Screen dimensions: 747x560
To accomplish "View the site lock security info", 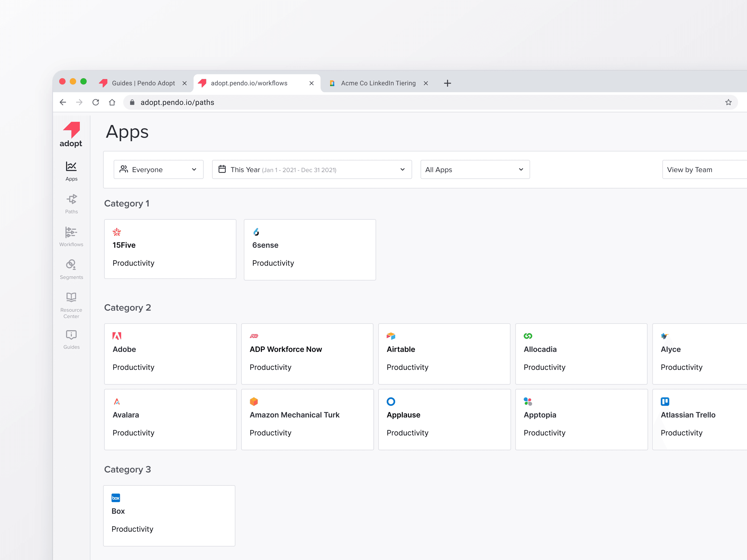I will (x=132, y=102).
